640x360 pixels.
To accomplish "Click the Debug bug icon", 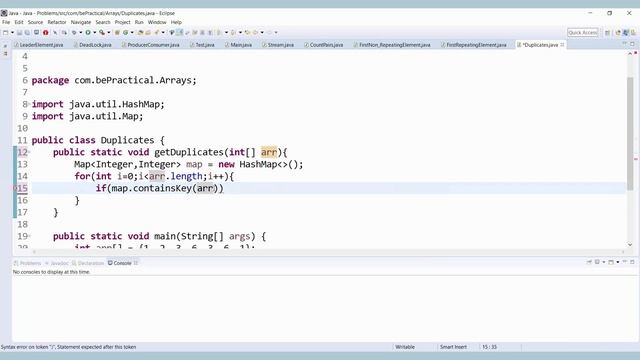I will (74, 32).
